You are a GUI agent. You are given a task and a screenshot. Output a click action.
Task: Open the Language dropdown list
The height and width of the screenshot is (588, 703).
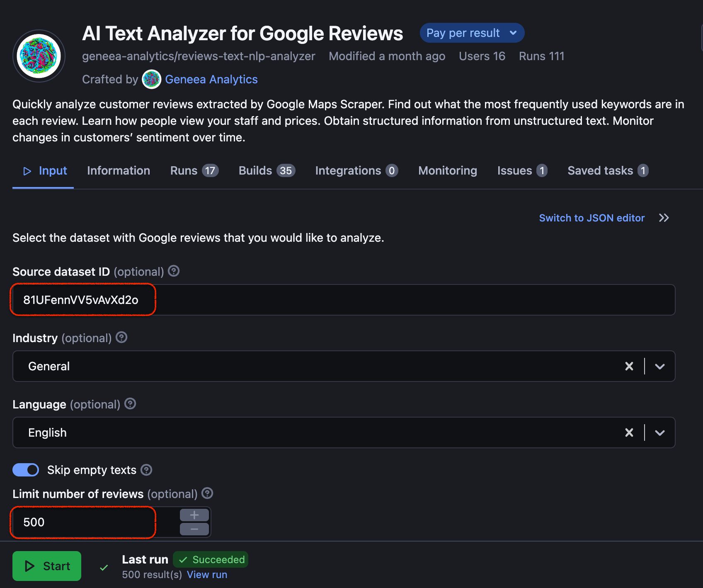point(659,432)
